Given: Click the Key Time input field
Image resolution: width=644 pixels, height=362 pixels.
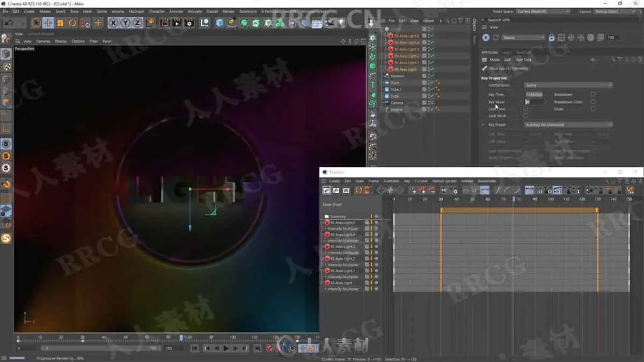Looking at the screenshot, I should tap(534, 94).
